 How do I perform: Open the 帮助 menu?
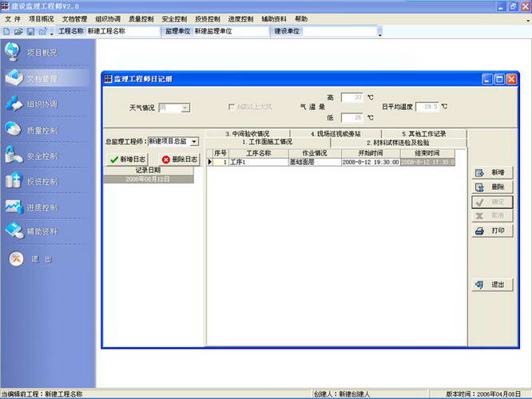coord(301,19)
